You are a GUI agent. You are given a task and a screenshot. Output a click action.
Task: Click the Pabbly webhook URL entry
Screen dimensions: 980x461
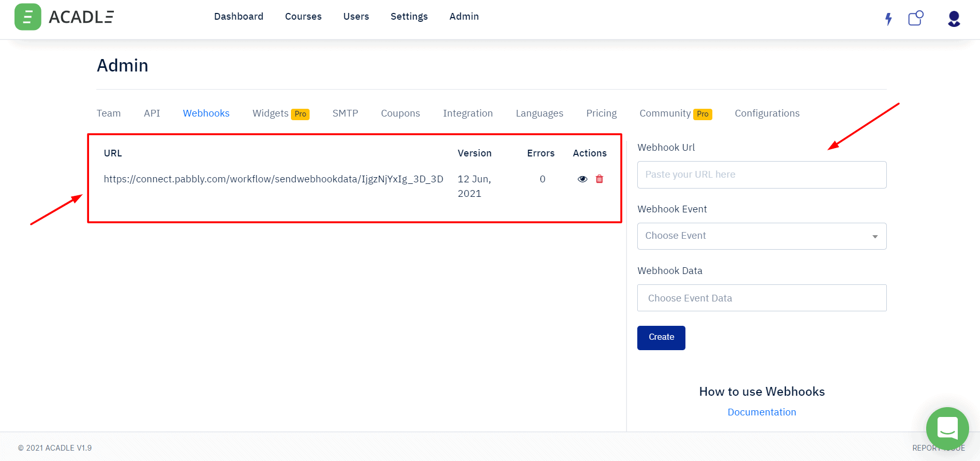click(x=273, y=179)
